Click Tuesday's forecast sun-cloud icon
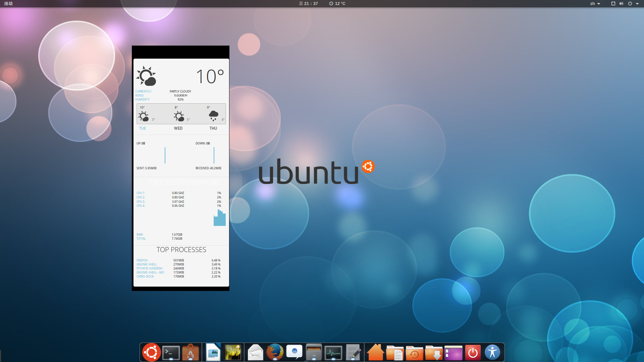Viewport: 644px width, 362px height. coord(144,116)
